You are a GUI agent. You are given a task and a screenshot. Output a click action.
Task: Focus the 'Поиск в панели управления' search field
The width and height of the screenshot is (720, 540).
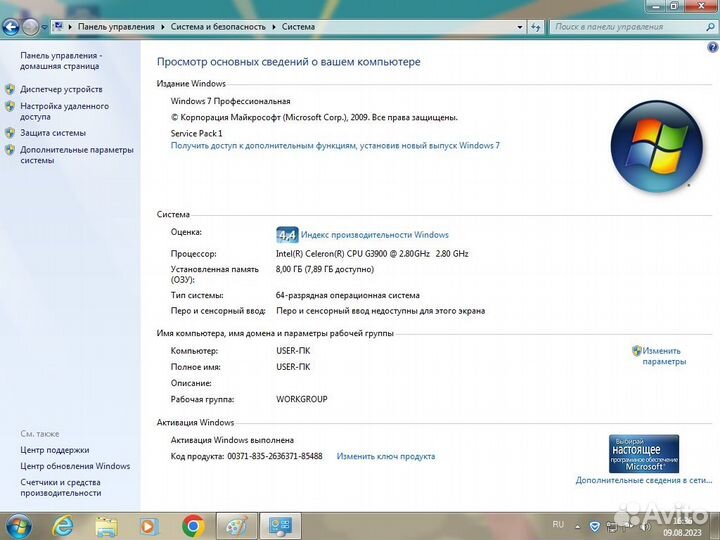pos(620,27)
